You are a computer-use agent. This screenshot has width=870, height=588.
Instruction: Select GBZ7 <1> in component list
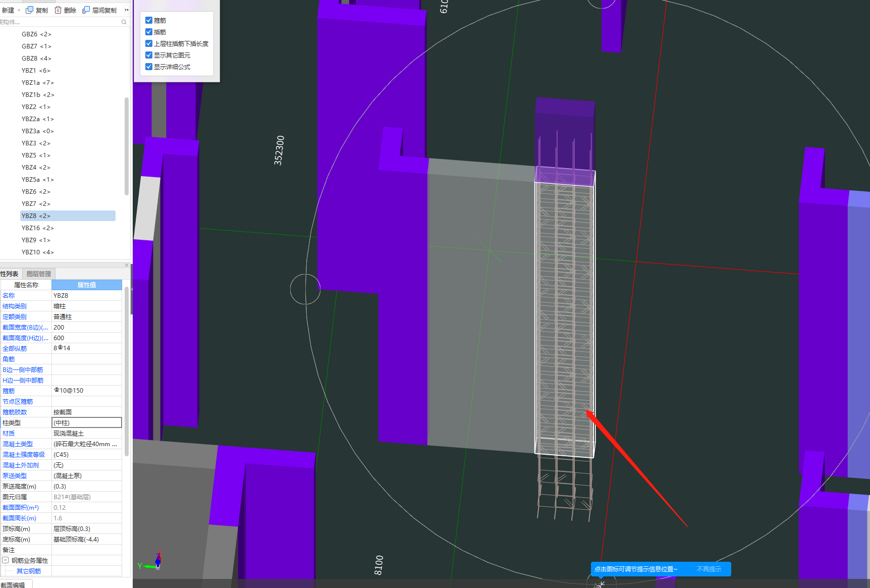pos(36,46)
